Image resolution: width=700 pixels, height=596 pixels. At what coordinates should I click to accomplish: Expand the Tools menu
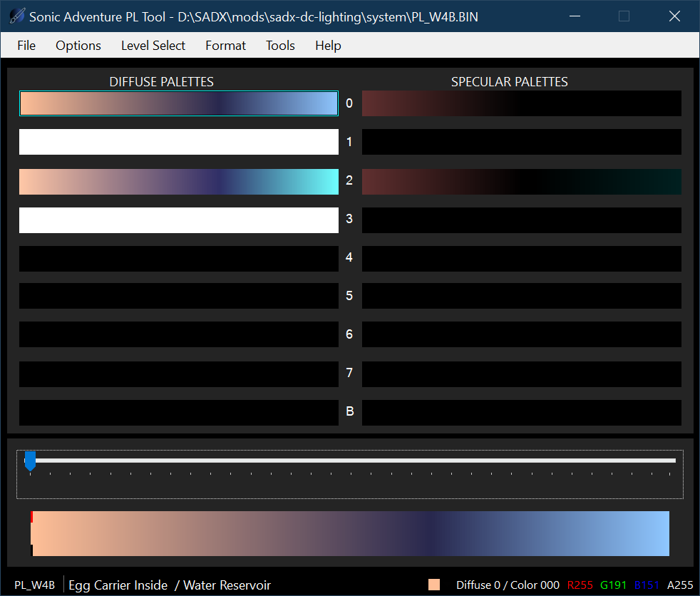click(x=280, y=46)
